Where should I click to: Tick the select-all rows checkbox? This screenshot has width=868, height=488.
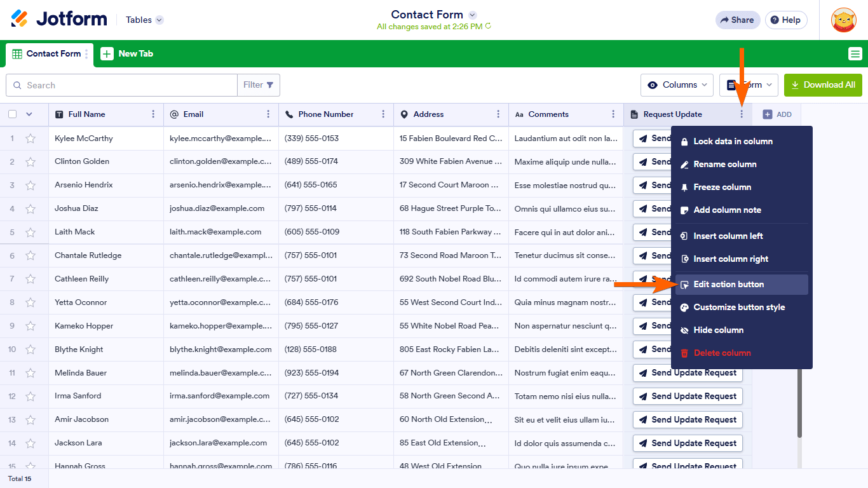tap(12, 114)
